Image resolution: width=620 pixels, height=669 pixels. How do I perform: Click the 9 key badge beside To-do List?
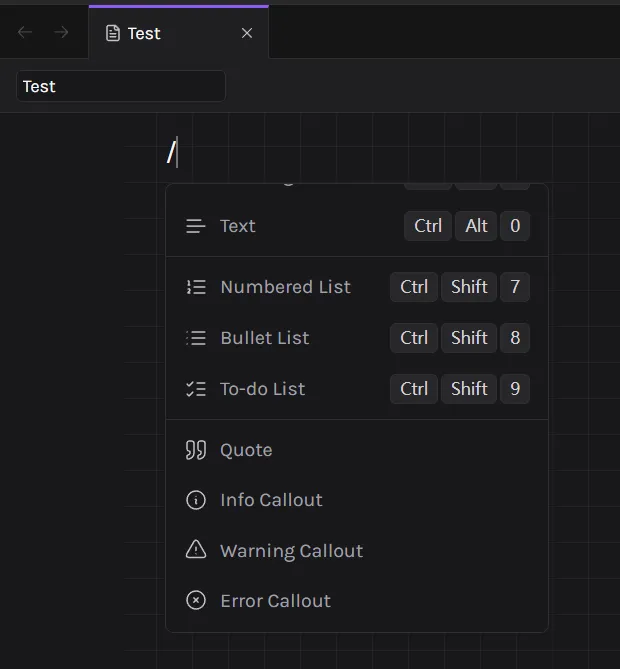(x=515, y=389)
